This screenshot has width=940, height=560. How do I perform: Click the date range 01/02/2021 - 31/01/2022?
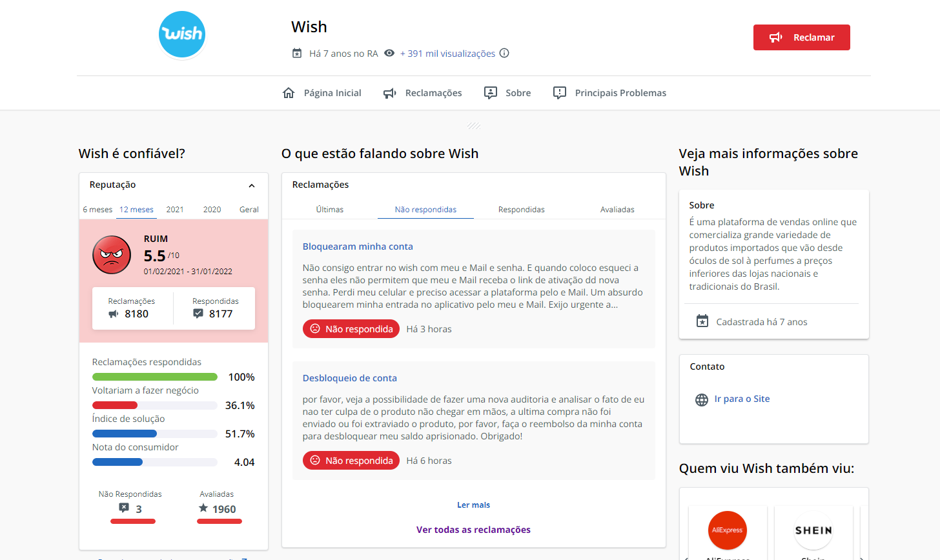click(x=188, y=272)
